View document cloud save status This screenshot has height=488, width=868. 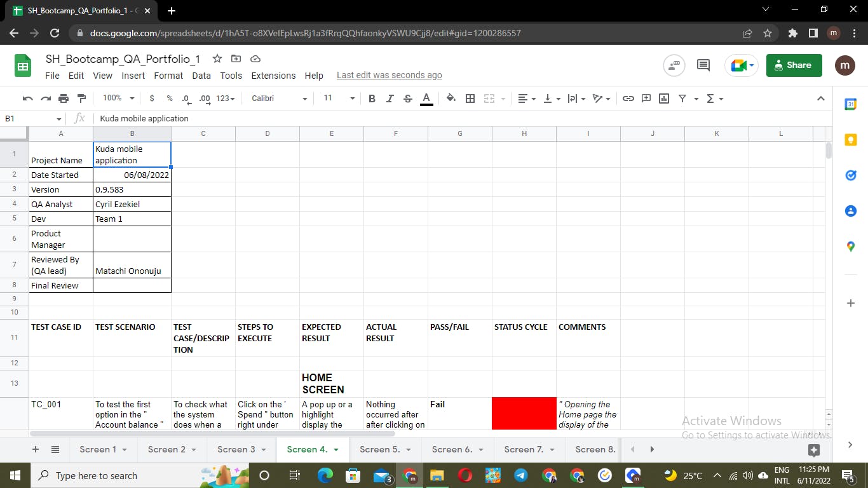tap(255, 58)
